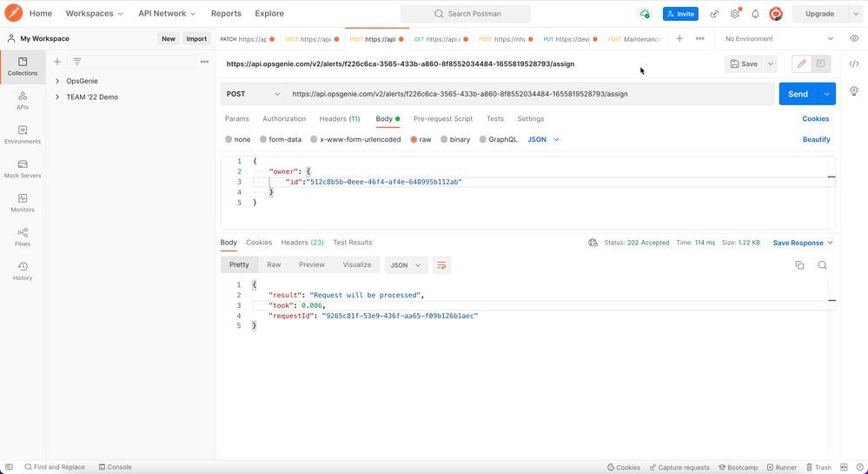Open the Collections sidebar panel
Screen dimensions: 868x474
[x=23, y=66]
